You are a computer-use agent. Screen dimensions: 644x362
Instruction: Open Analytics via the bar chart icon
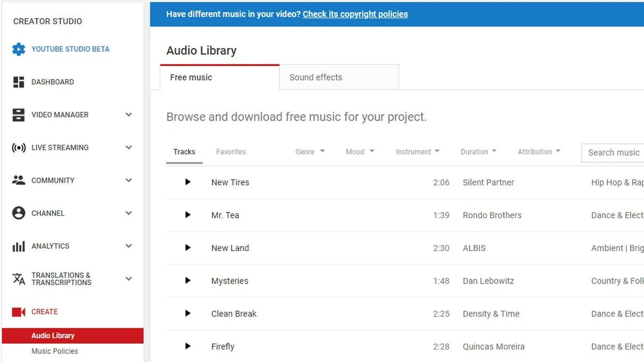[x=19, y=246]
